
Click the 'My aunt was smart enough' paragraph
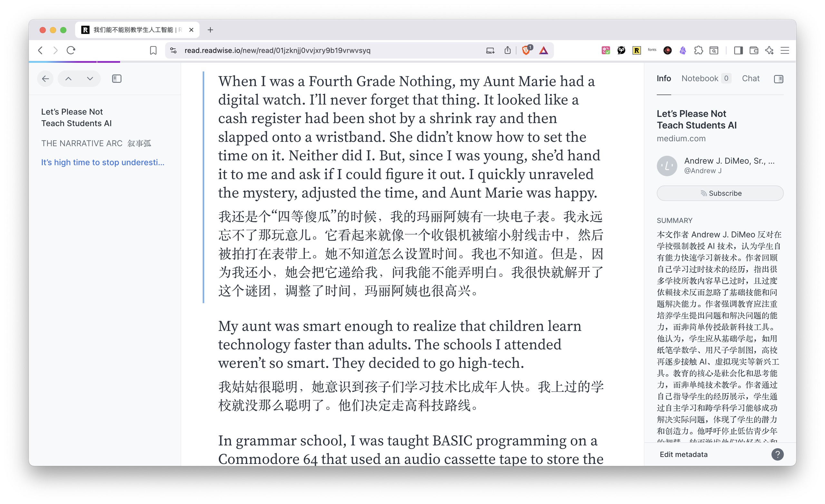(x=399, y=344)
